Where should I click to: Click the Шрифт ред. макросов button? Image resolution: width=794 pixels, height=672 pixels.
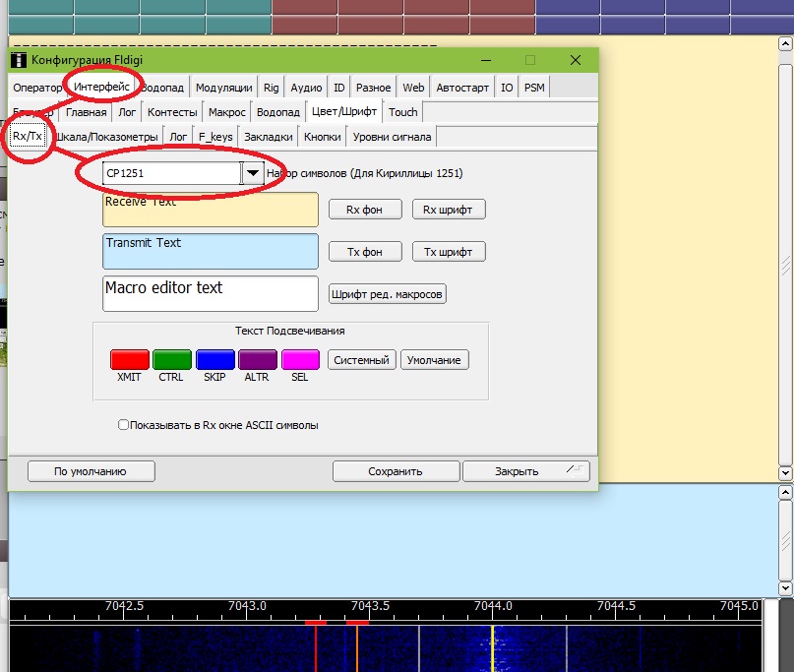(387, 294)
